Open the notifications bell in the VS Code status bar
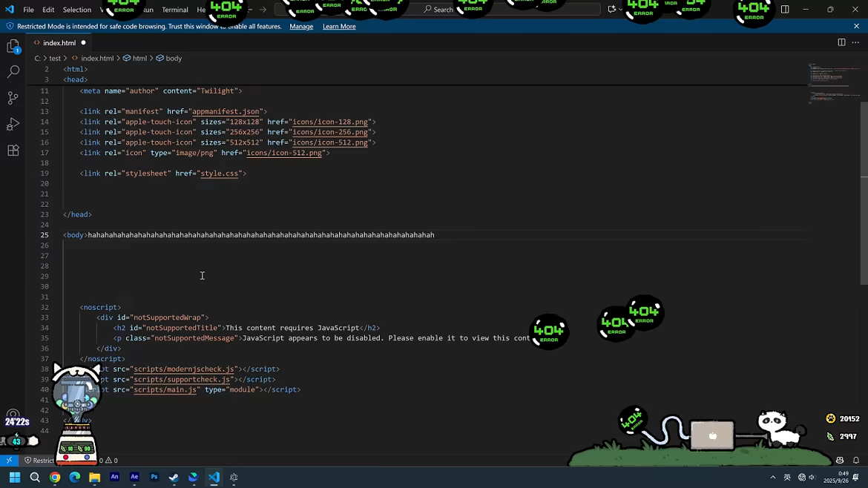The image size is (868, 488). pyautogui.click(x=856, y=461)
